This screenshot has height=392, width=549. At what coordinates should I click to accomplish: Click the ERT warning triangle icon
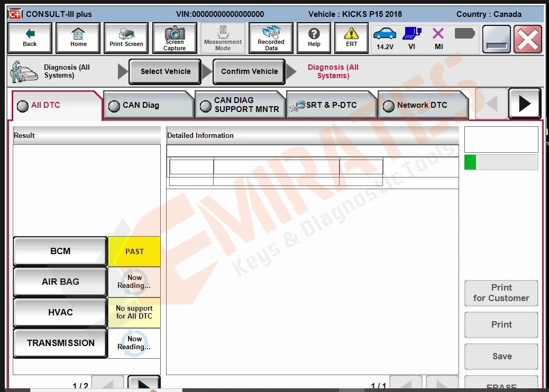(x=351, y=39)
